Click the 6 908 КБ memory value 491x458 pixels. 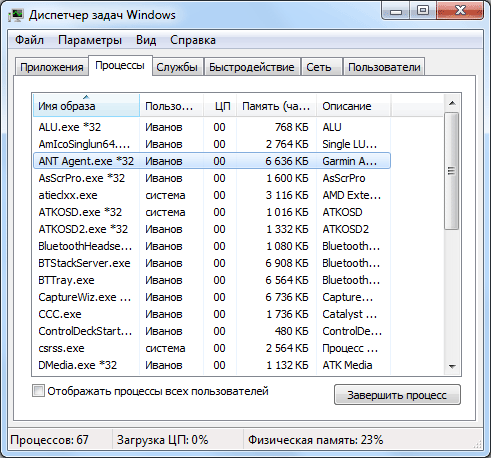(x=287, y=263)
